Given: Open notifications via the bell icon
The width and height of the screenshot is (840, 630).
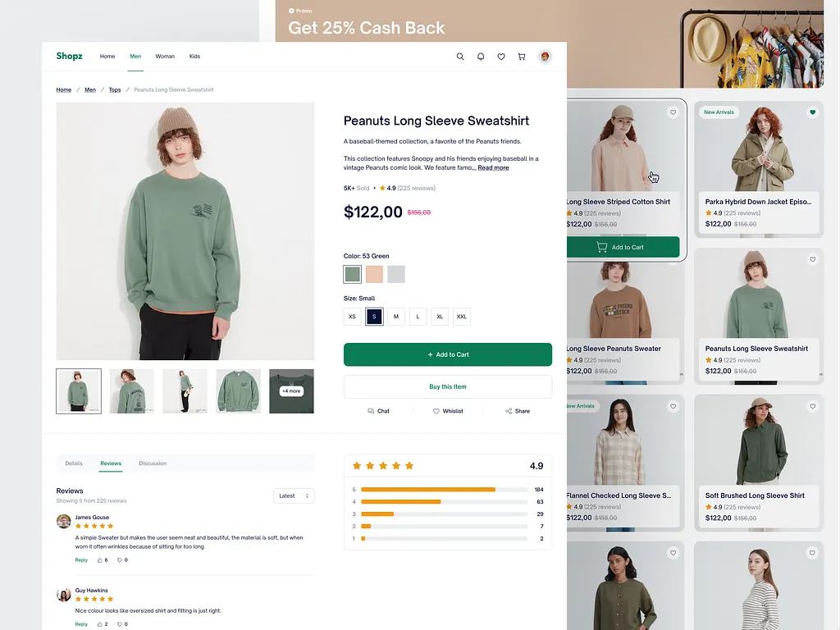Looking at the screenshot, I should coord(481,57).
